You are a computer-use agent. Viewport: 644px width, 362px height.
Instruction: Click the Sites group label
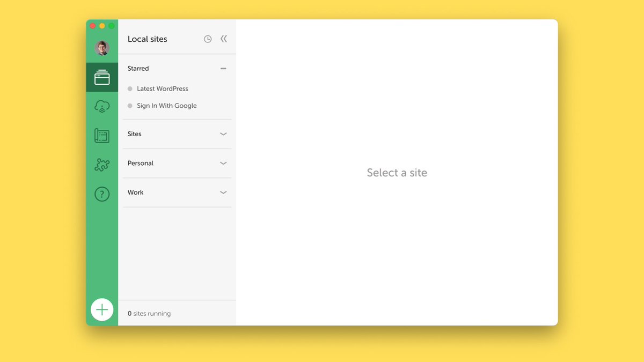(134, 134)
